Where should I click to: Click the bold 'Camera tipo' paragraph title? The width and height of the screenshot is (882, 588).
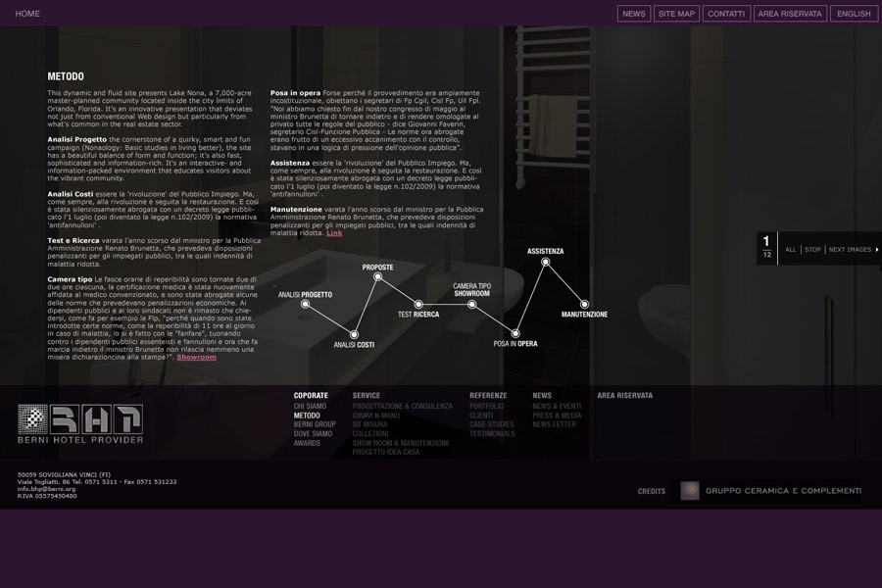pos(70,279)
